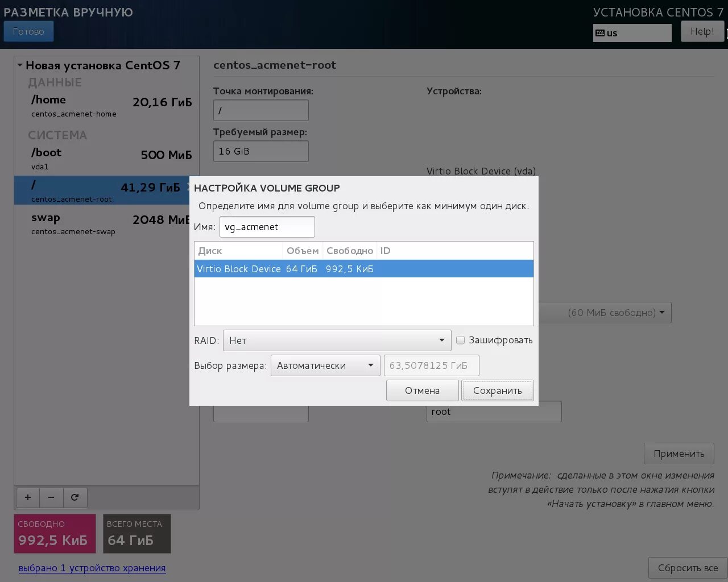Click the Точка монтирования input field
Screen dimensions: 728x582
(x=261, y=110)
